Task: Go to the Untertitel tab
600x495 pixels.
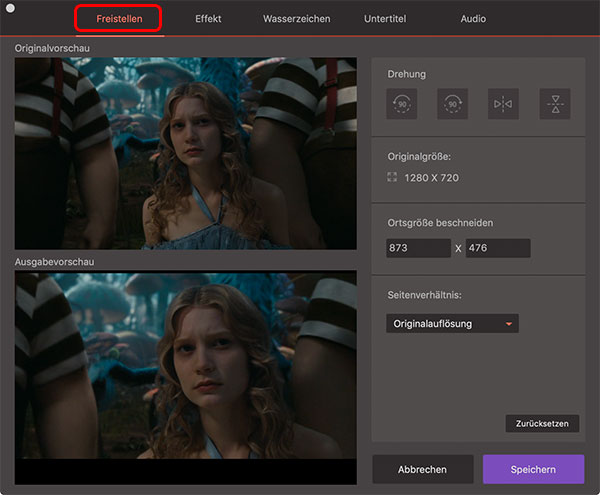Action: pyautogui.click(x=385, y=19)
